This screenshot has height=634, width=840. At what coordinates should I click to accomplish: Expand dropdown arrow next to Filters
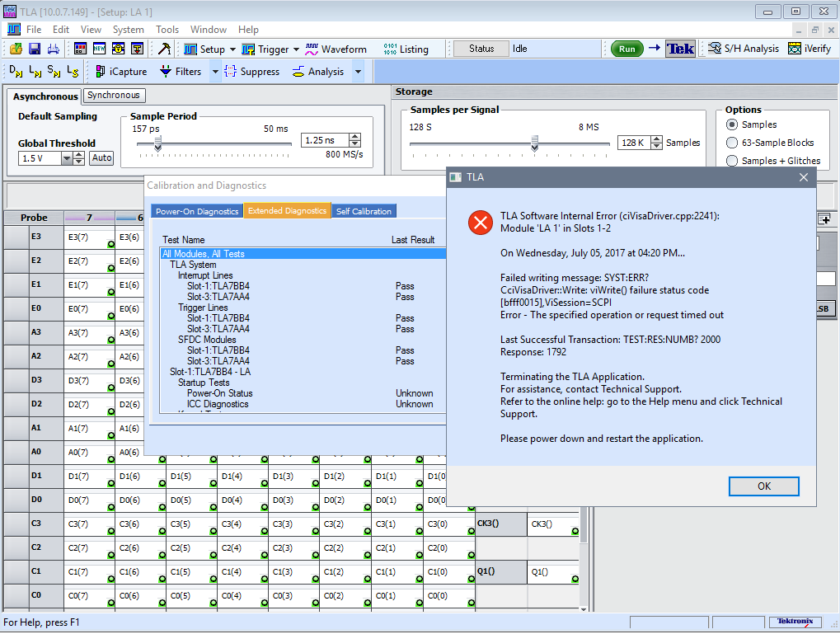[215, 71]
